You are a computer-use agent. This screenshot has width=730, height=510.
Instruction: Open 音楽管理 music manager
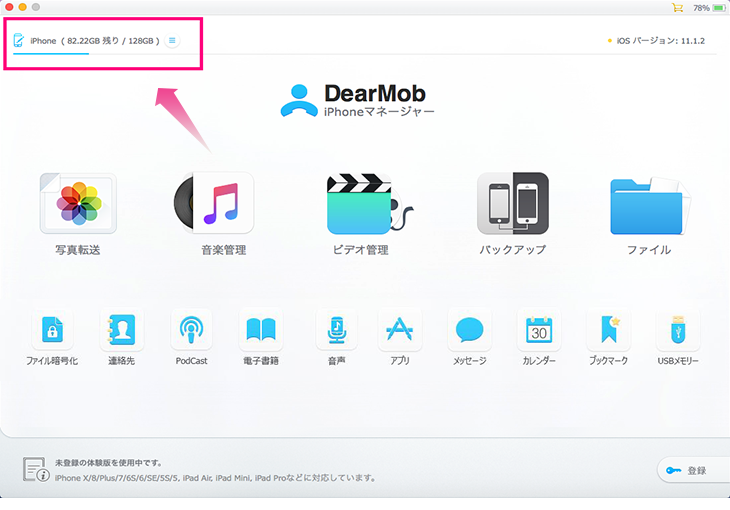click(214, 203)
